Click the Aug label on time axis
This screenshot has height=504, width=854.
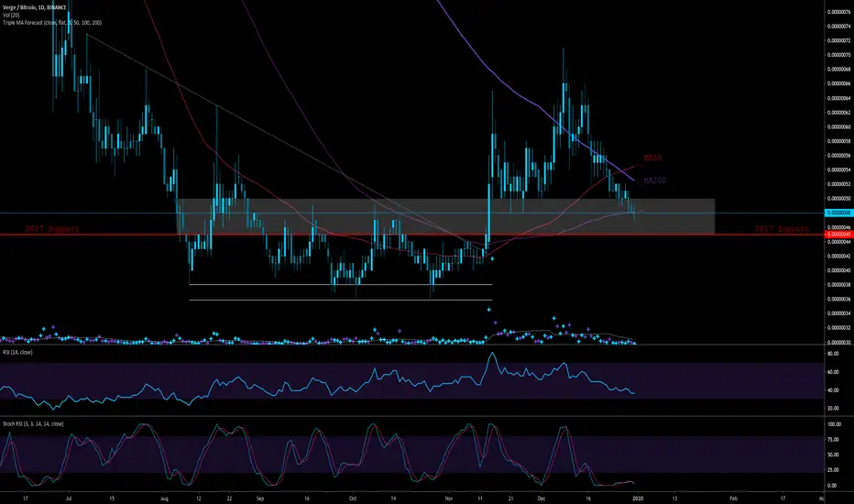(x=165, y=498)
